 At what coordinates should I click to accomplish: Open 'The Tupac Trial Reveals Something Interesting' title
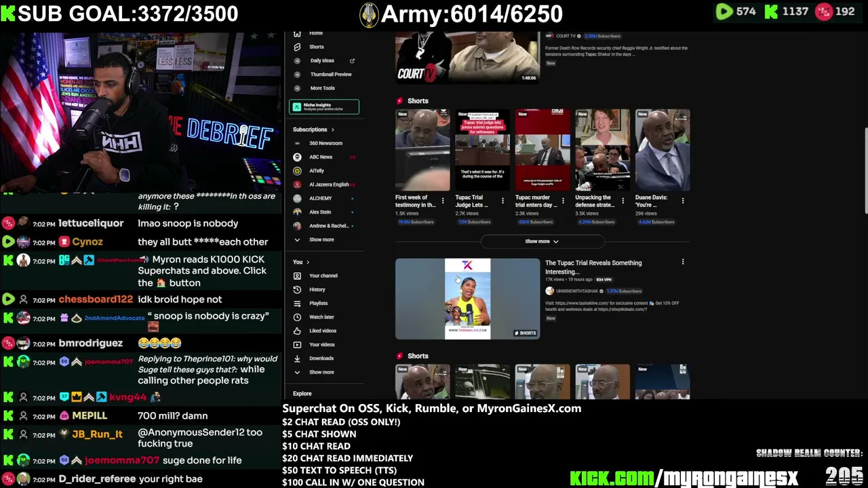click(593, 267)
